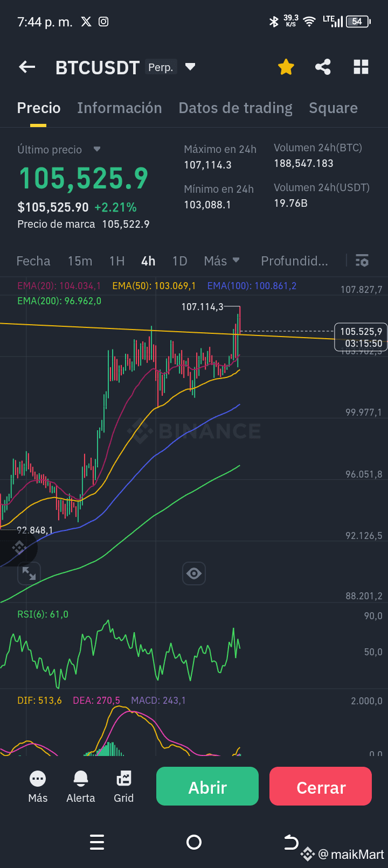Open the Alerta bell icon

pyautogui.click(x=81, y=787)
